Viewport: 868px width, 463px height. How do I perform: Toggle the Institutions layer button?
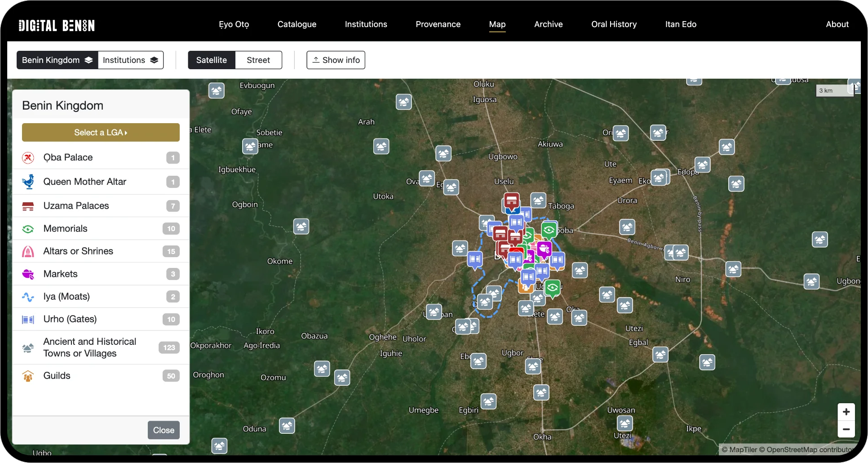click(x=130, y=60)
